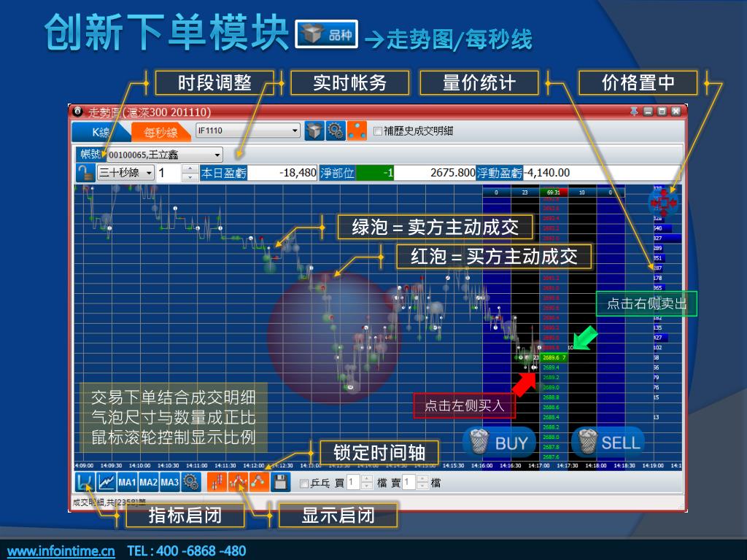The image size is (747, 560).
Task: Click price 2689.4 in the ladder
Action: tap(551, 367)
